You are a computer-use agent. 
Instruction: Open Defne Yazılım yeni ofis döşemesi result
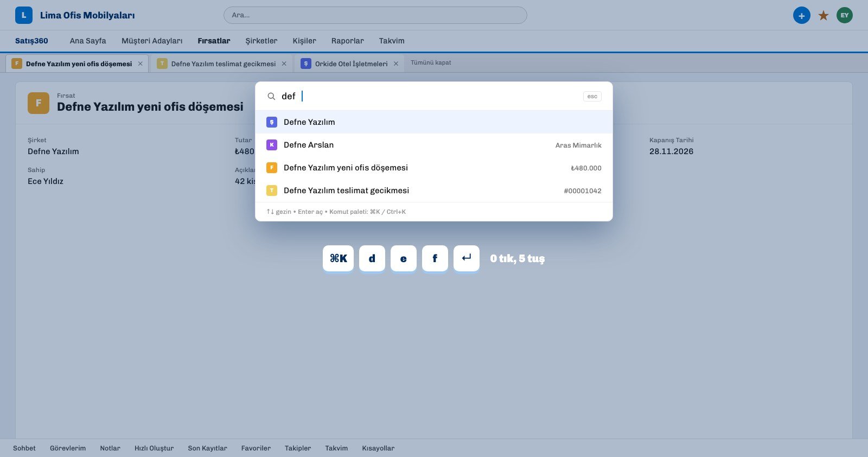click(434, 168)
